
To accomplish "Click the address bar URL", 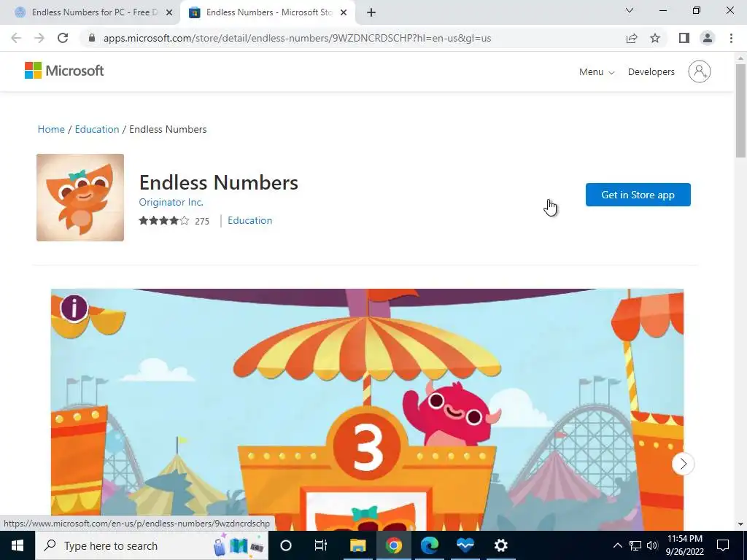I will tap(298, 38).
